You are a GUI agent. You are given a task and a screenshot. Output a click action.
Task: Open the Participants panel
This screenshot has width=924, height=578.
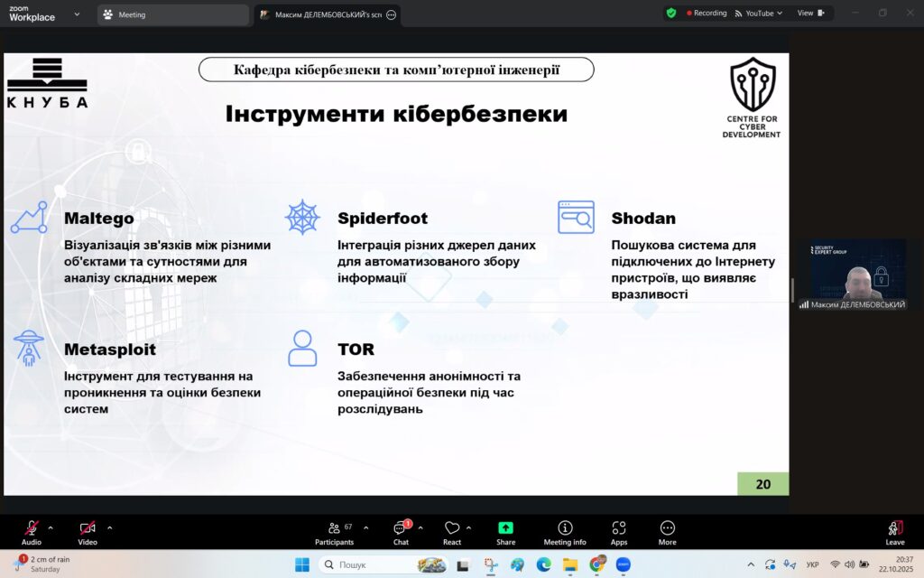pyautogui.click(x=333, y=531)
